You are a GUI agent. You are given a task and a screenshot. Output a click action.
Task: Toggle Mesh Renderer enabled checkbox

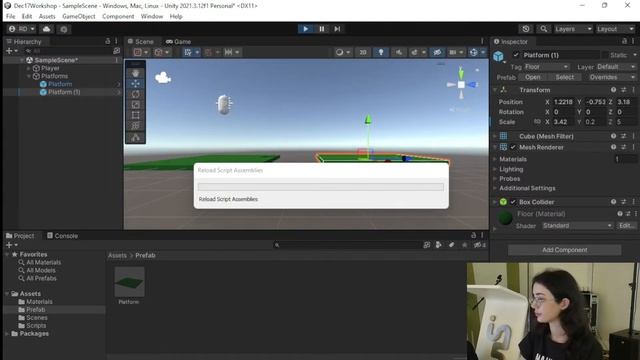513,147
